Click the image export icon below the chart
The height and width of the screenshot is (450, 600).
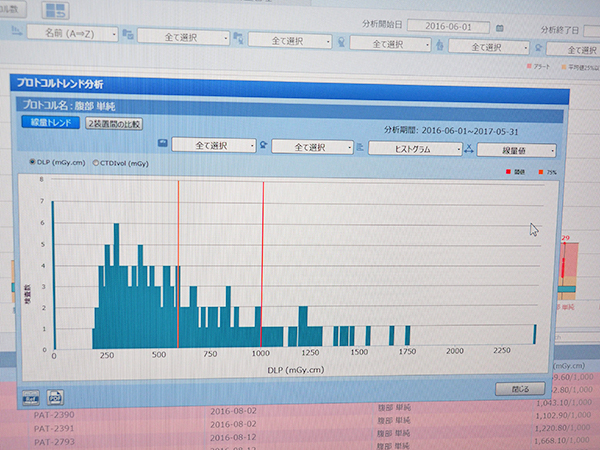[30, 395]
